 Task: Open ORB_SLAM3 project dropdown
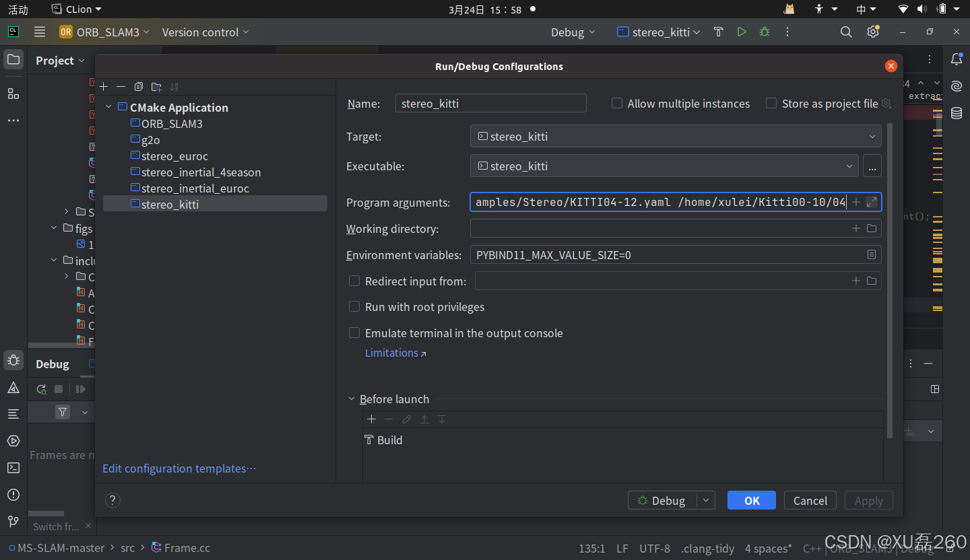click(104, 32)
